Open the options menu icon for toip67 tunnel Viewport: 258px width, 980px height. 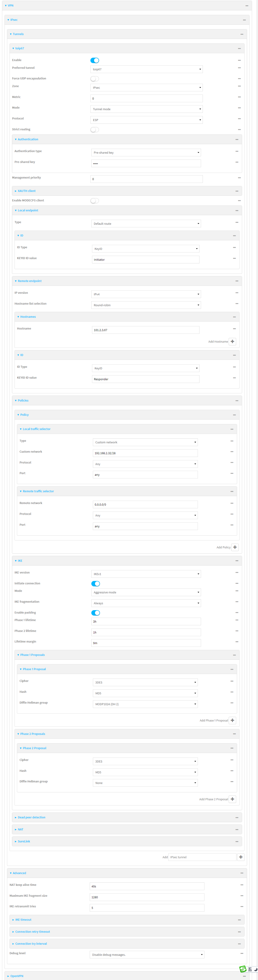tap(239, 48)
